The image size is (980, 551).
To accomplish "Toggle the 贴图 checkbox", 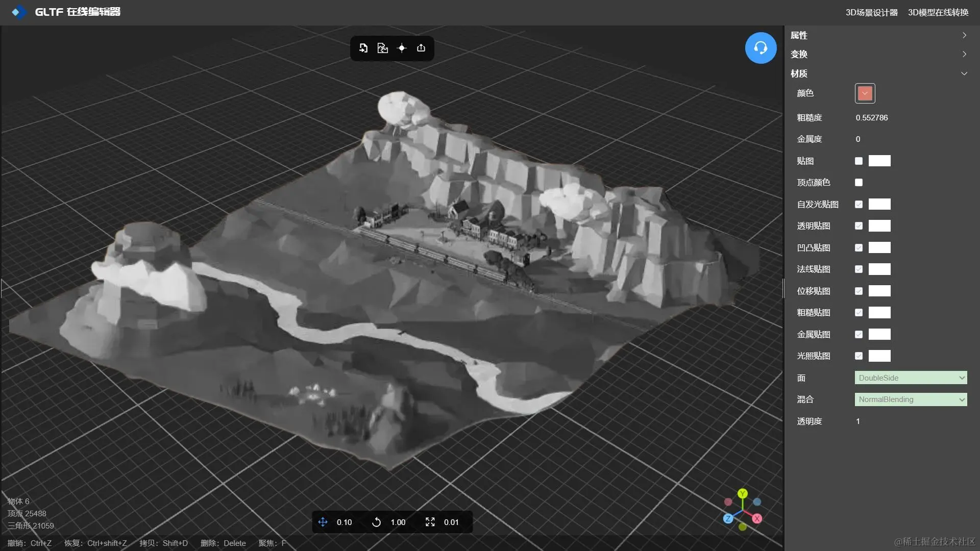I will coord(859,161).
